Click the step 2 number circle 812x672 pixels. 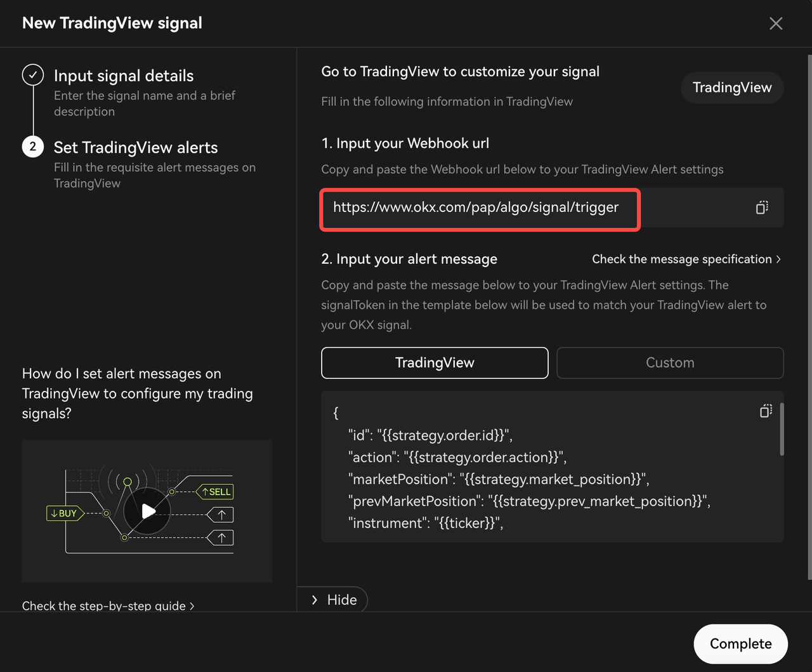[33, 147]
